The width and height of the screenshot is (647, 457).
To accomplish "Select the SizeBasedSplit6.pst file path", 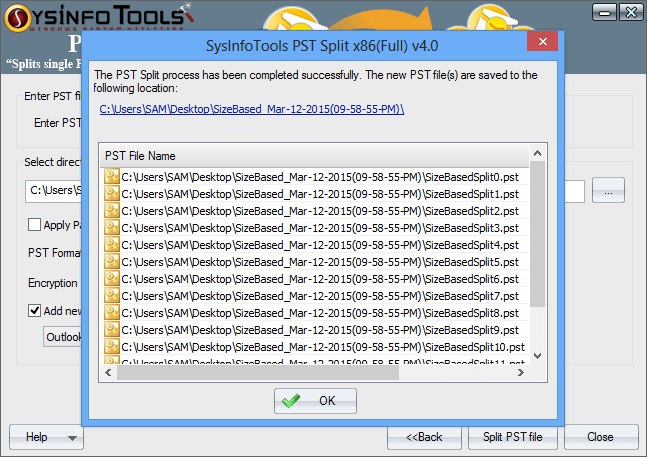I will [x=320, y=279].
